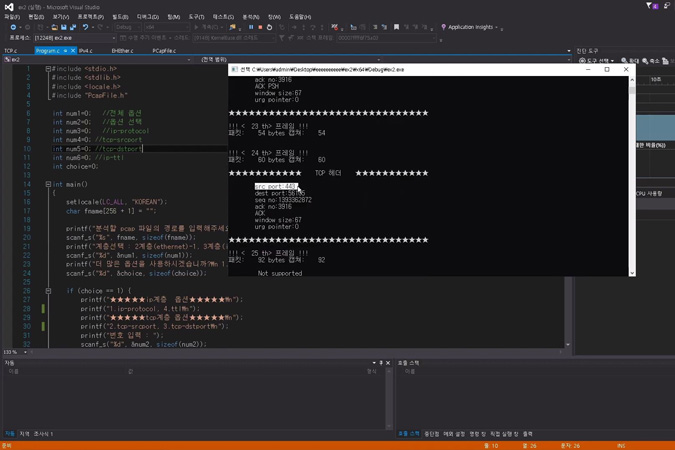Collapse the if (choice == 1) block
Screen dimensions: 675x450
point(47,290)
